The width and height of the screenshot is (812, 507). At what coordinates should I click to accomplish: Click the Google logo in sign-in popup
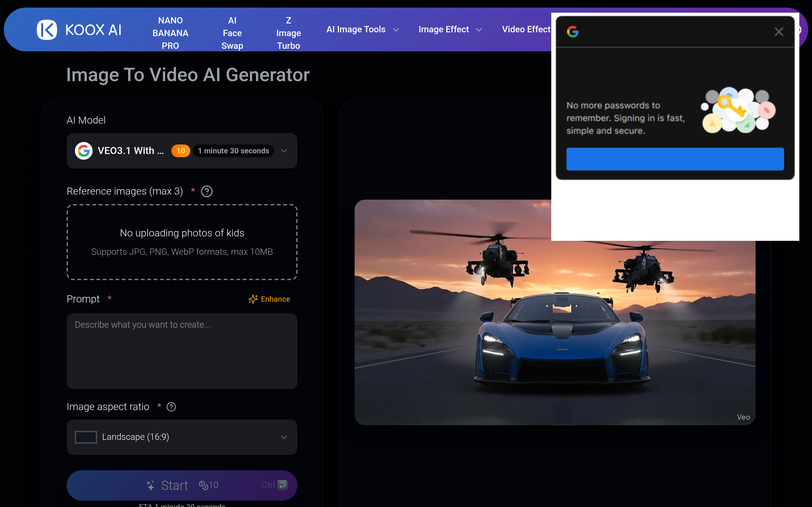(573, 32)
